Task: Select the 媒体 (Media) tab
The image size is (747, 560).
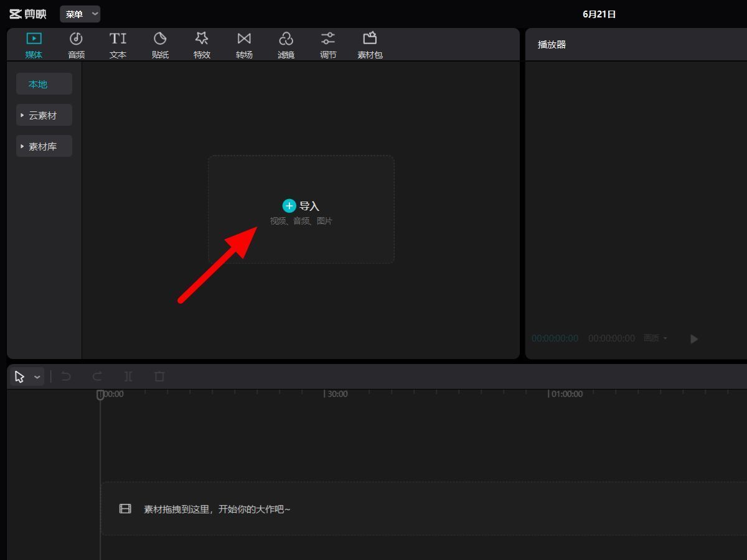Action: [x=34, y=45]
